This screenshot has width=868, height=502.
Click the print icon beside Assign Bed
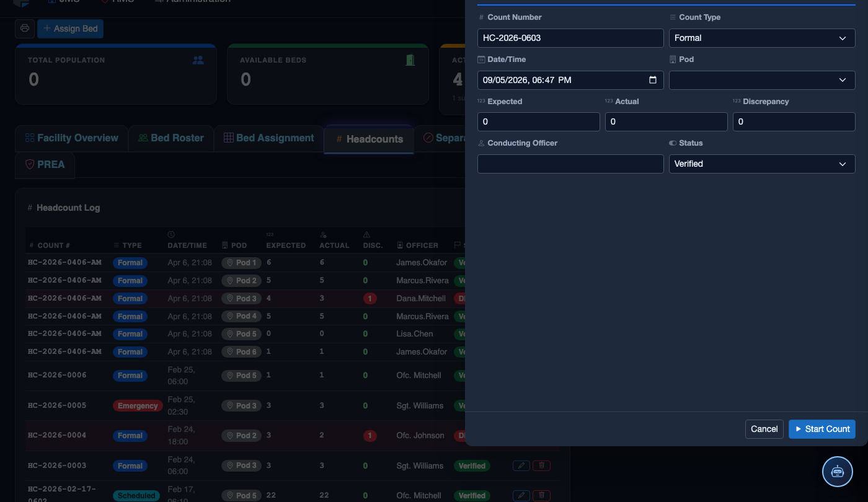pos(25,29)
